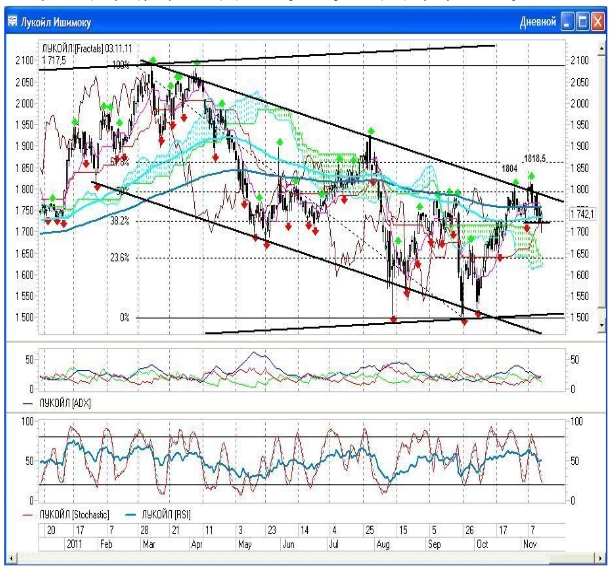Select the ЛУКОЙЛ [RSI] legend label

166,515
